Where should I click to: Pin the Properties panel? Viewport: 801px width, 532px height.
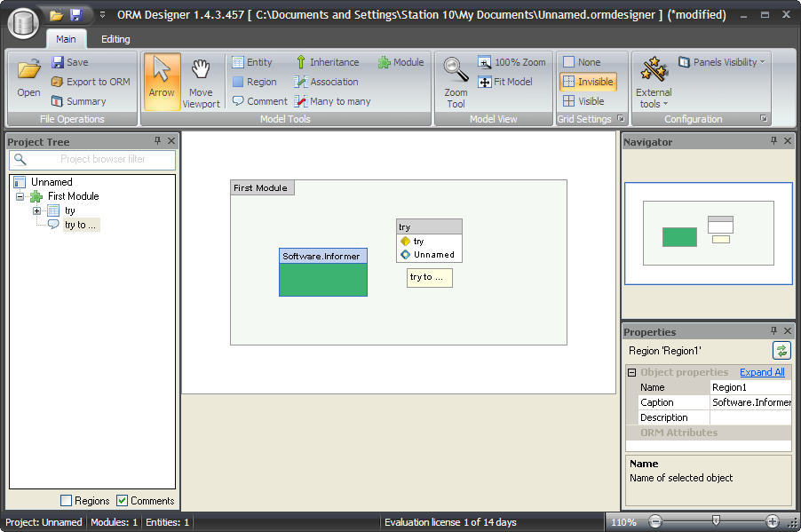773,330
